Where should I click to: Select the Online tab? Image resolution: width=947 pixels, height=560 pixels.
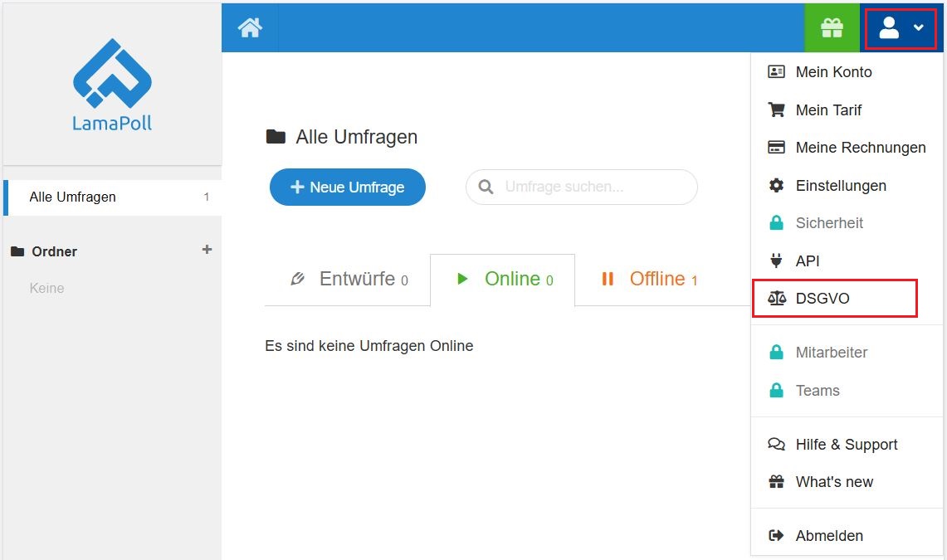(x=503, y=280)
